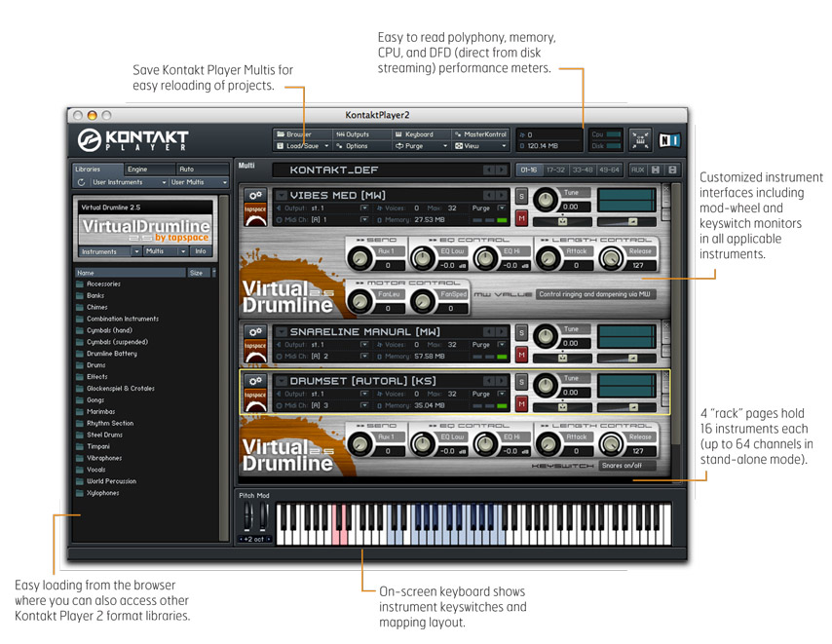Switch to the Auto tab
This screenshot has width=832, height=644.
pyautogui.click(x=203, y=170)
